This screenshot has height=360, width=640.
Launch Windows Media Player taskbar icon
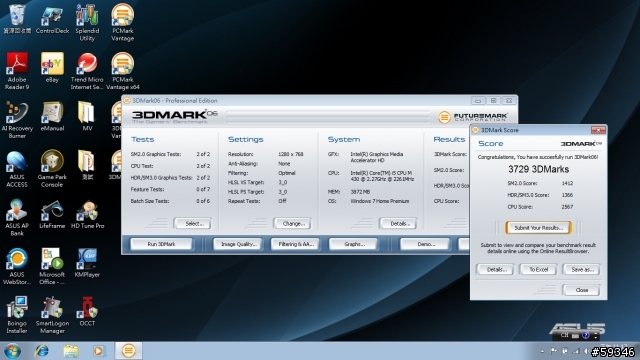tap(98, 351)
